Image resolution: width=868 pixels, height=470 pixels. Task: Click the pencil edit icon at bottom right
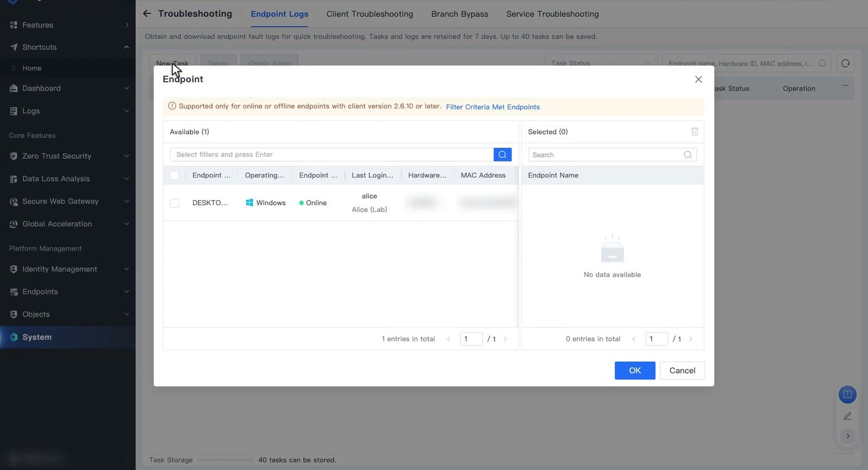pyautogui.click(x=847, y=416)
